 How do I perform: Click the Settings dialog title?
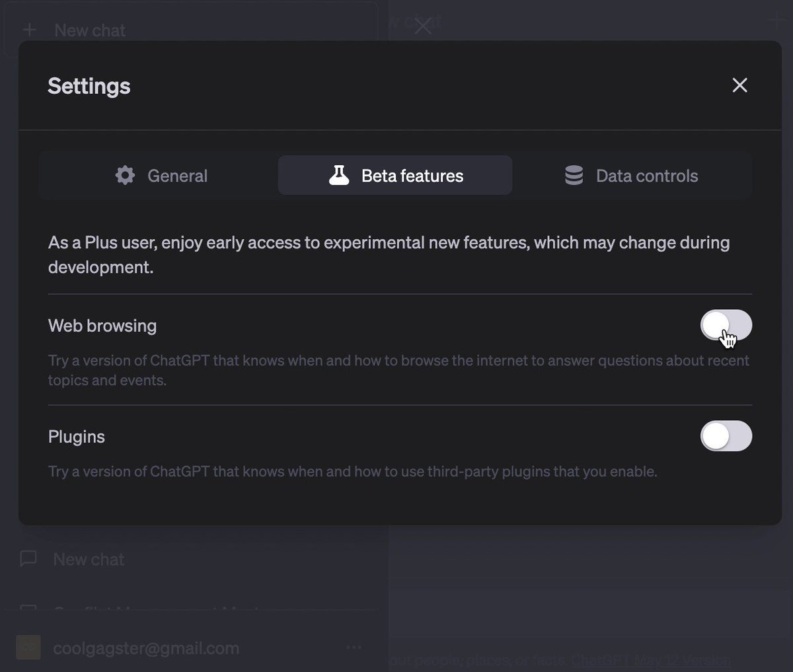(89, 86)
